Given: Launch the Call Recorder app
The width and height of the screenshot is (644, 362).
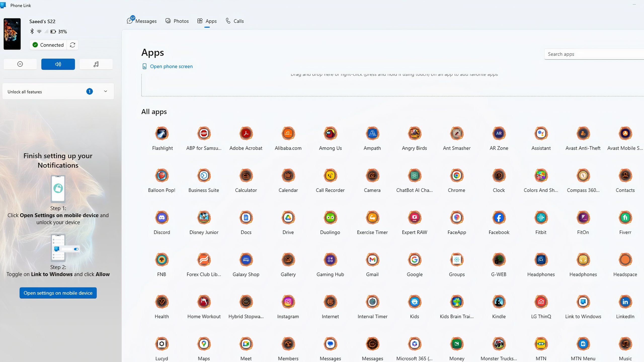Looking at the screenshot, I should tap(330, 176).
